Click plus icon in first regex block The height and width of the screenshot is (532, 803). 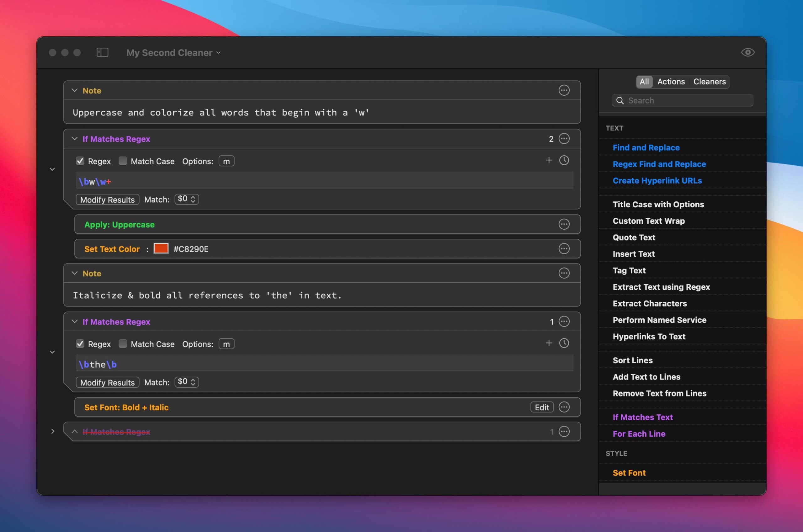pos(549,160)
